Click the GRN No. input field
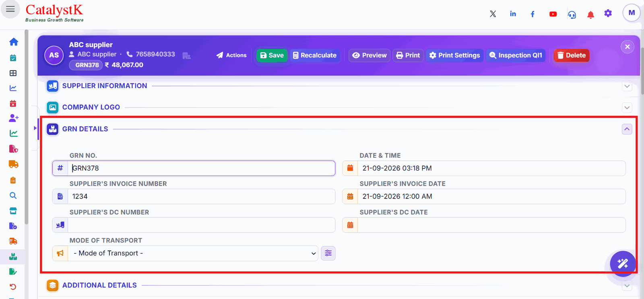Screen dimensions: 644x299 pos(201,168)
